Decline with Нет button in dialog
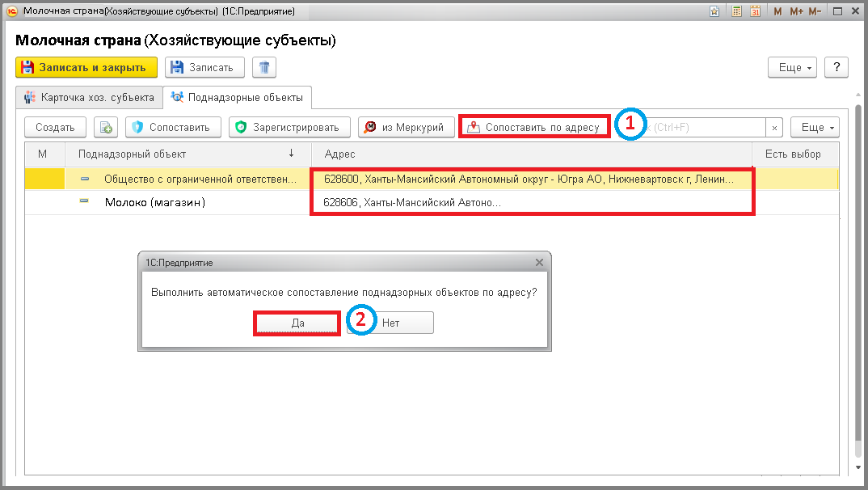The width and height of the screenshot is (868, 490). pos(390,323)
